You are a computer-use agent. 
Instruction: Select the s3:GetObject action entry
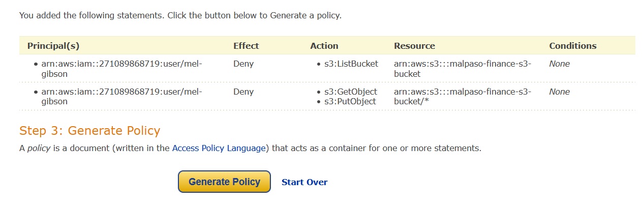(x=351, y=92)
